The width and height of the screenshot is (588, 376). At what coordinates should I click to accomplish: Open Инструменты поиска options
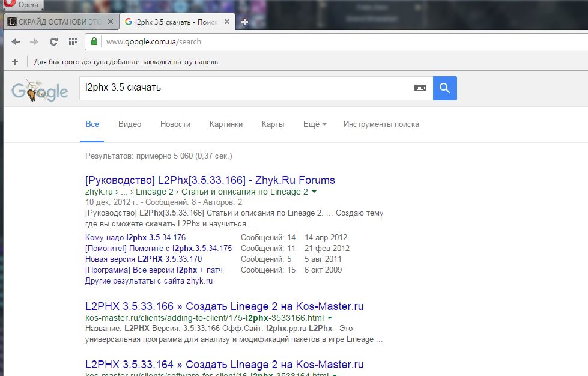tap(381, 124)
